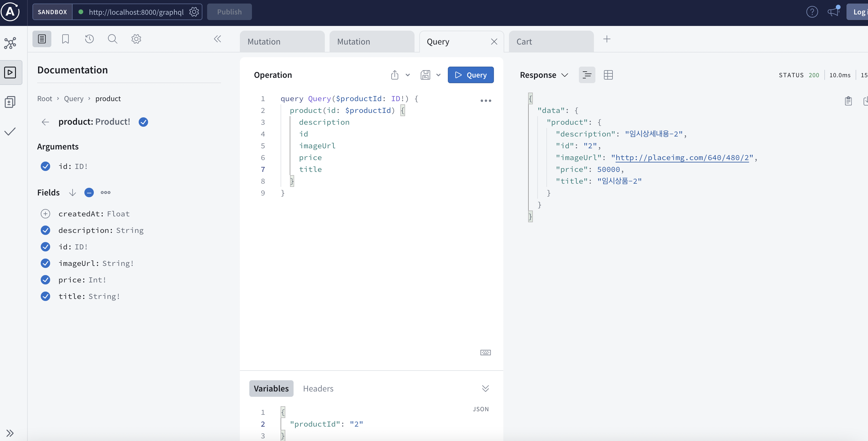The image size is (868, 441).
Task: Uncheck the imageUrl: String! field
Action: pyautogui.click(x=45, y=263)
